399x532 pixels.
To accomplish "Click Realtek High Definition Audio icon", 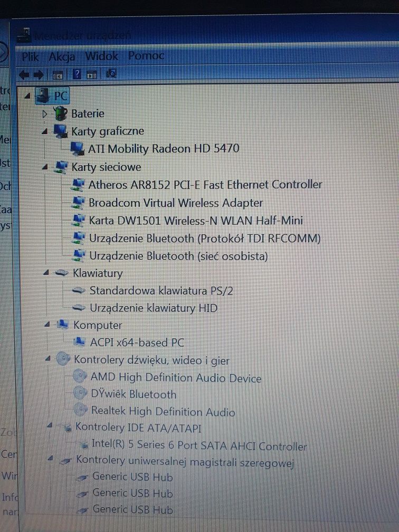I will [81, 409].
